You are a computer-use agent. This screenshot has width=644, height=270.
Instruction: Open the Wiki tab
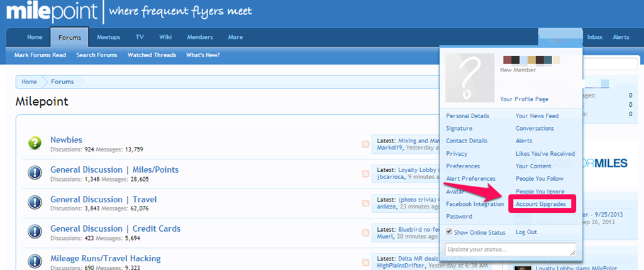coord(165,37)
